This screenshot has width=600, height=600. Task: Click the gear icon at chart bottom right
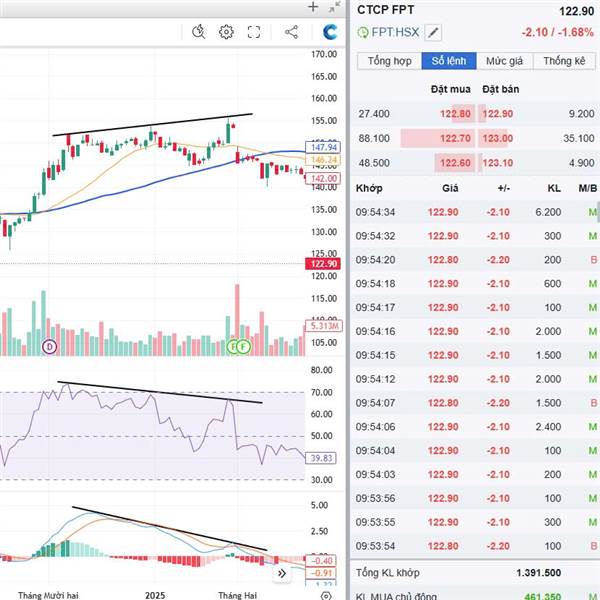pos(326,596)
